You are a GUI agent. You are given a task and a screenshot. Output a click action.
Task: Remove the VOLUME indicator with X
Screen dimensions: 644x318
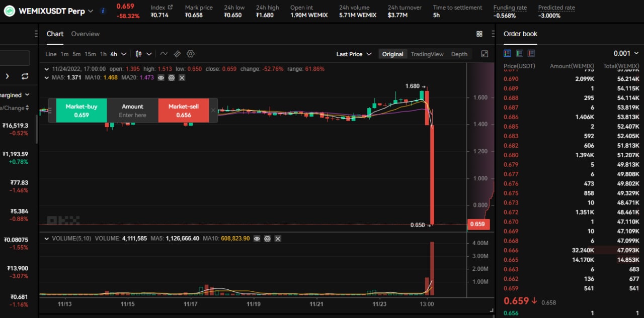tap(278, 239)
